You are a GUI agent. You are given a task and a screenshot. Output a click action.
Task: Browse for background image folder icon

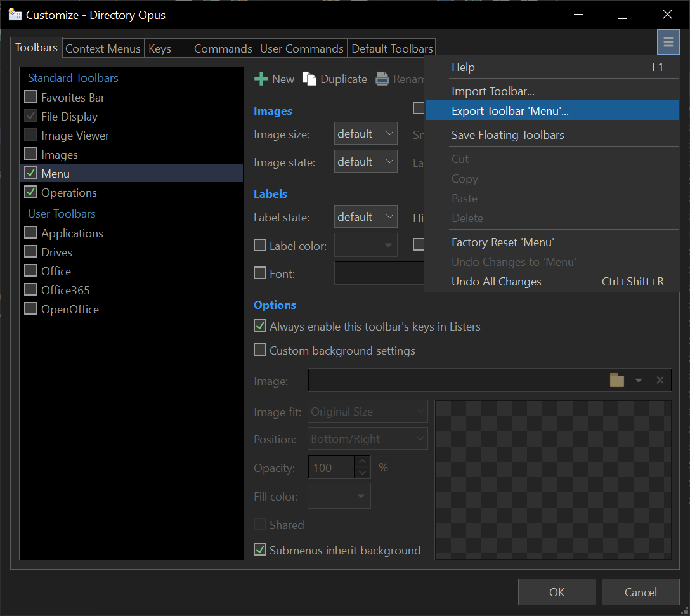[616, 380]
